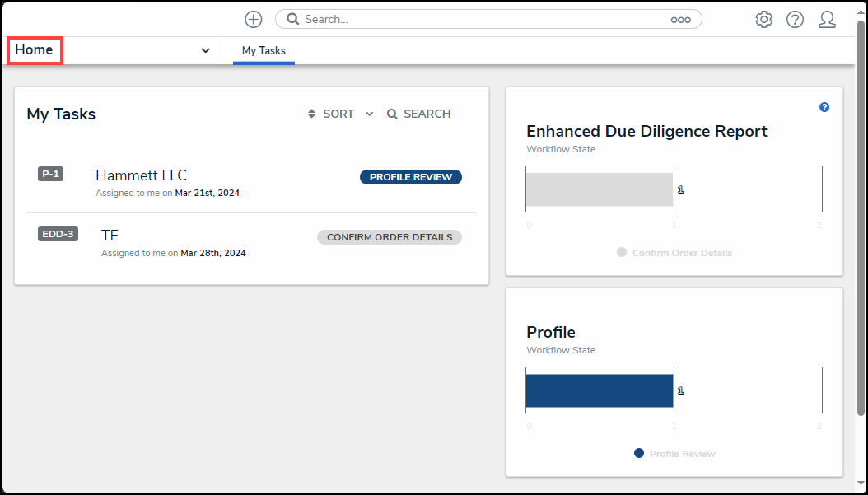This screenshot has height=495, width=868.
Task: Open the settings gear icon
Action: (764, 20)
